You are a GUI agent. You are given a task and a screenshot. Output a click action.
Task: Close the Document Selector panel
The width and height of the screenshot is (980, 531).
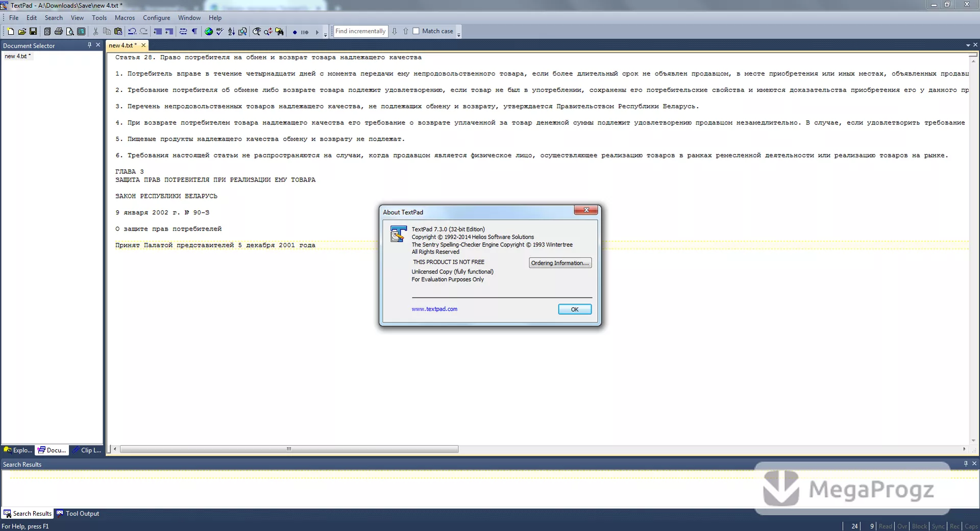tap(98, 45)
